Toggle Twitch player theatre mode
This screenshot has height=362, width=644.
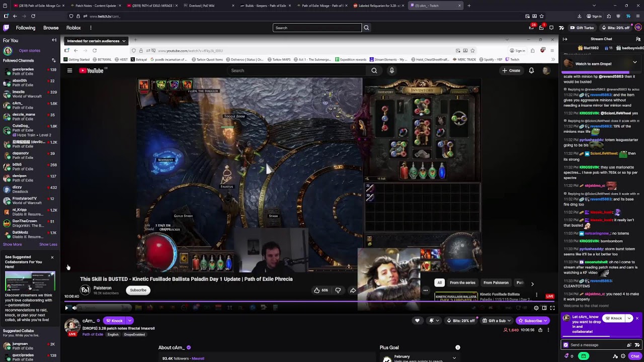(544, 308)
